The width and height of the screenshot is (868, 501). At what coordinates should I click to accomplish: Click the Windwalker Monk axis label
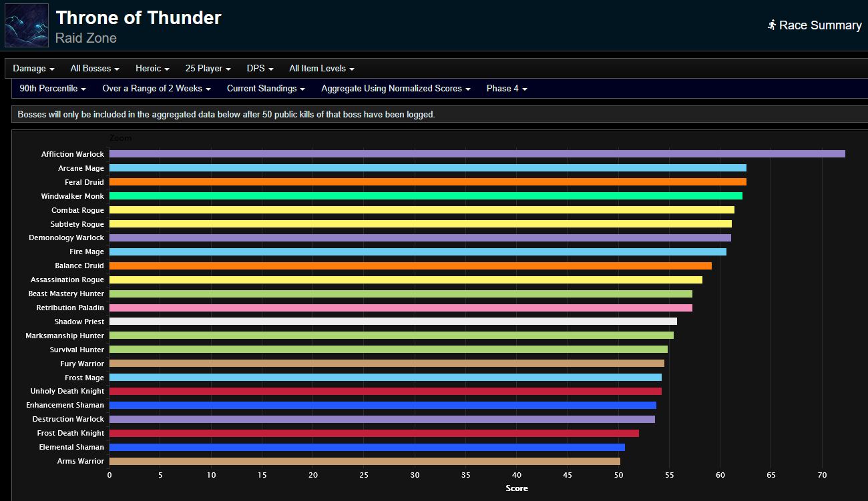tap(73, 196)
